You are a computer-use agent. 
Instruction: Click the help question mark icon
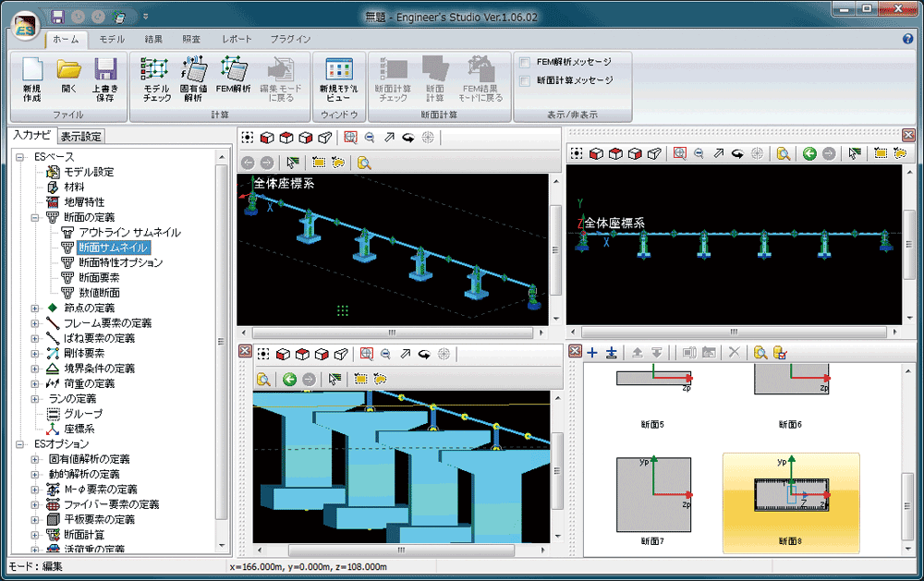click(908, 39)
